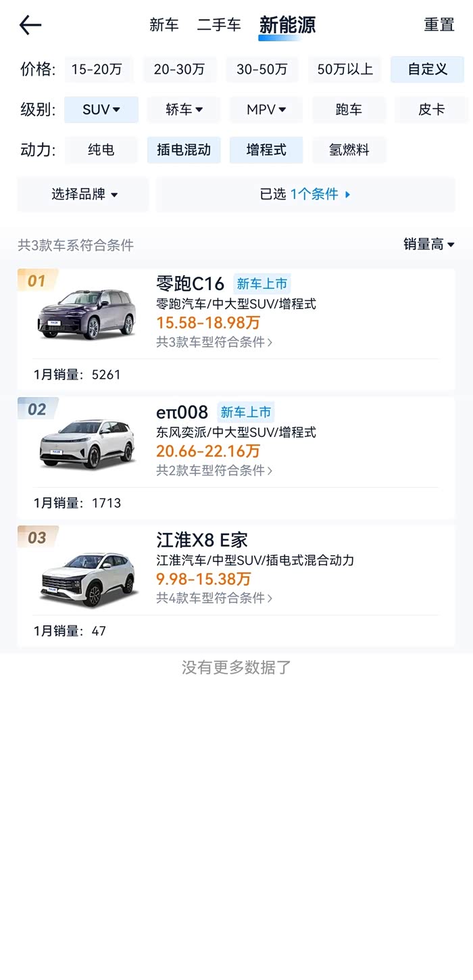
Task: Expand the 已选 1个条件 panel
Action: 305,195
